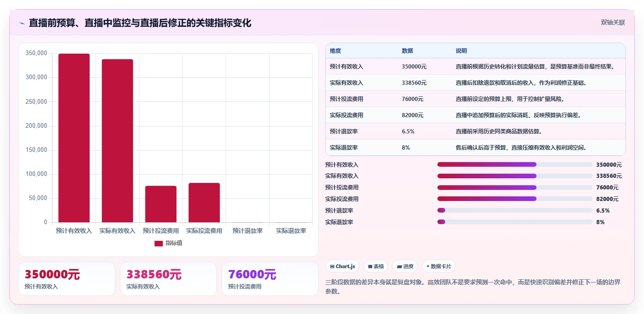
Task: Click the 预计投流费用 progress bar
Action: [x=515, y=188]
